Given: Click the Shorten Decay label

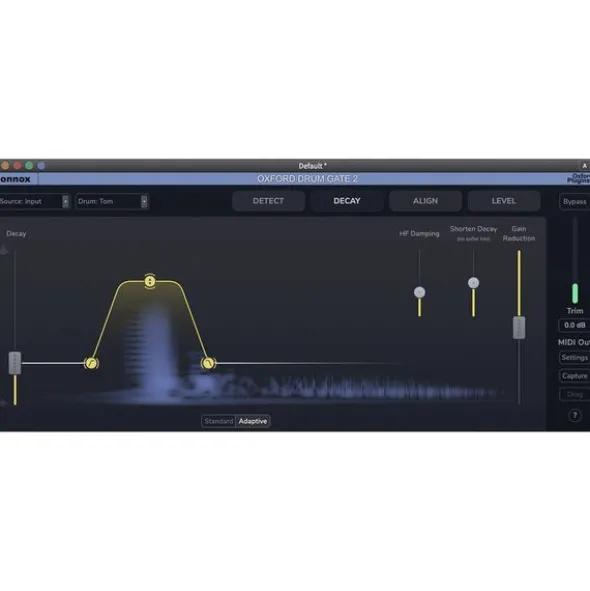Looking at the screenshot, I should pyautogui.click(x=474, y=229).
